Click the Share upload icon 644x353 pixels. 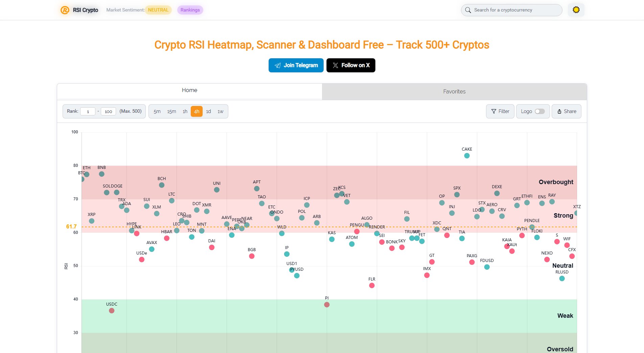tap(559, 111)
